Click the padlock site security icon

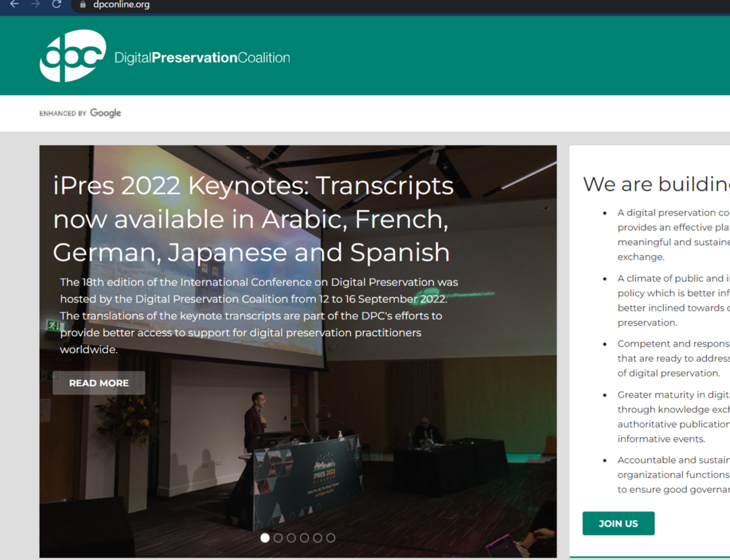pos(83,5)
